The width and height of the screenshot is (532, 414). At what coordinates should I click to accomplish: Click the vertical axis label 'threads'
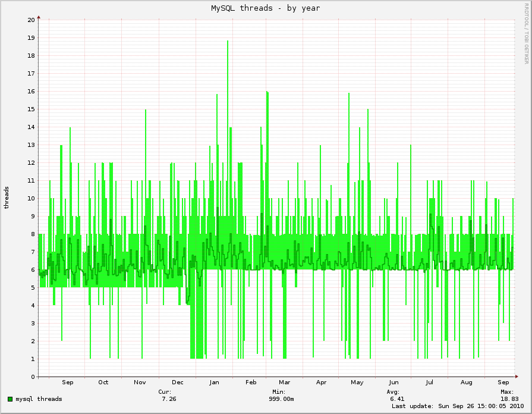6,197
